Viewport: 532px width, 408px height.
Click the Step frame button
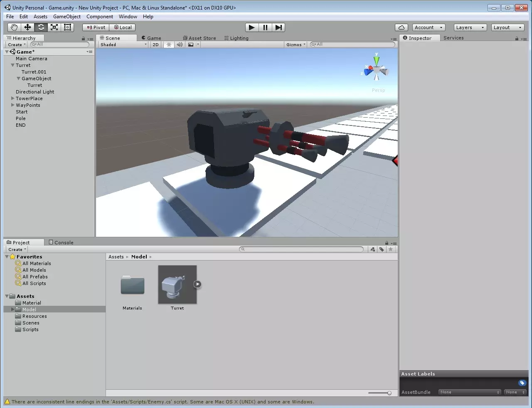[279, 27]
